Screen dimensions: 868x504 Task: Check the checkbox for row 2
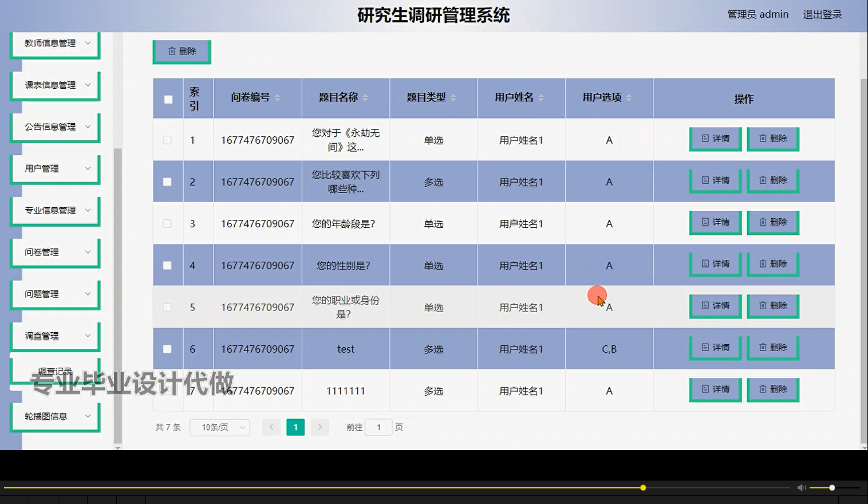click(x=167, y=182)
